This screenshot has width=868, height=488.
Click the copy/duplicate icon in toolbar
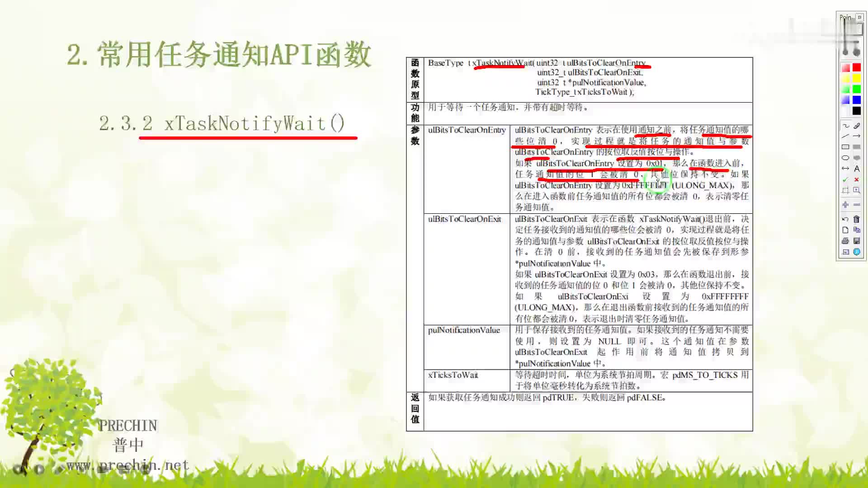click(857, 230)
